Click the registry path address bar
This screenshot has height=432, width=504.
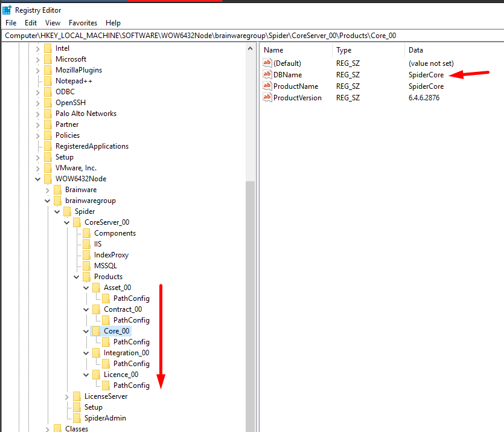252,36
